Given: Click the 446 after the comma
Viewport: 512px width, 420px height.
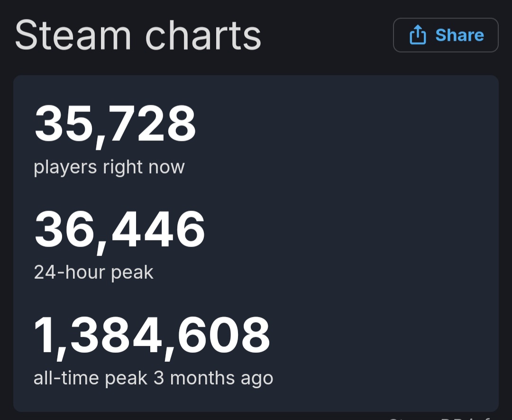Looking at the screenshot, I should (x=158, y=228).
